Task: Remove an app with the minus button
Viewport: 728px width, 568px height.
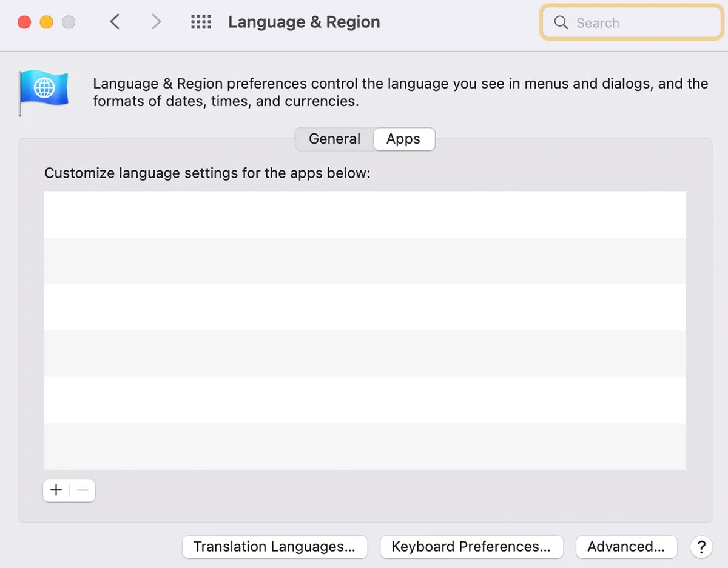Action: pos(83,490)
